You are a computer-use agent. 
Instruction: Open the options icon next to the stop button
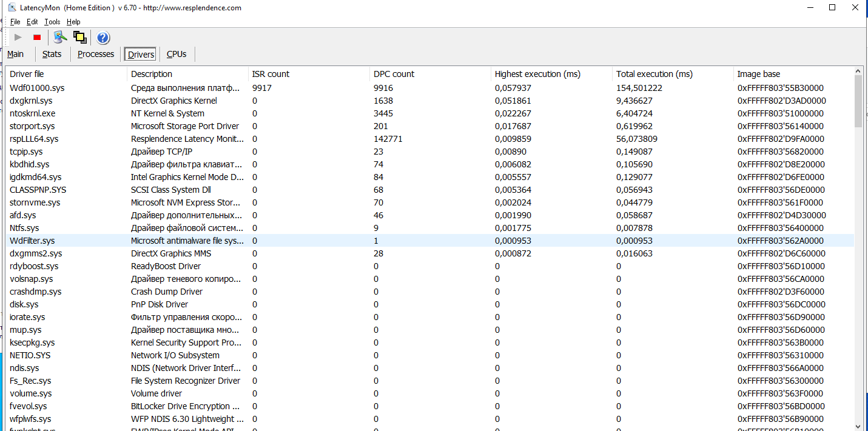click(59, 37)
